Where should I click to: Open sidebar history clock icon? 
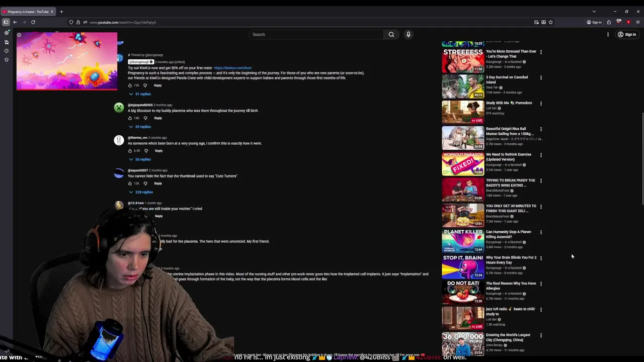7,51
